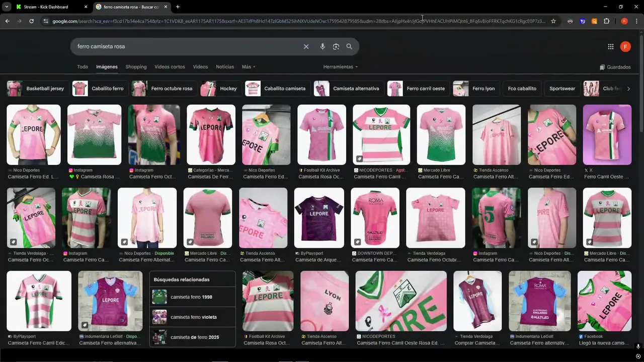Open related search camiseta ferro violeta
The height and width of the screenshot is (362, 644).
pyautogui.click(x=192, y=317)
